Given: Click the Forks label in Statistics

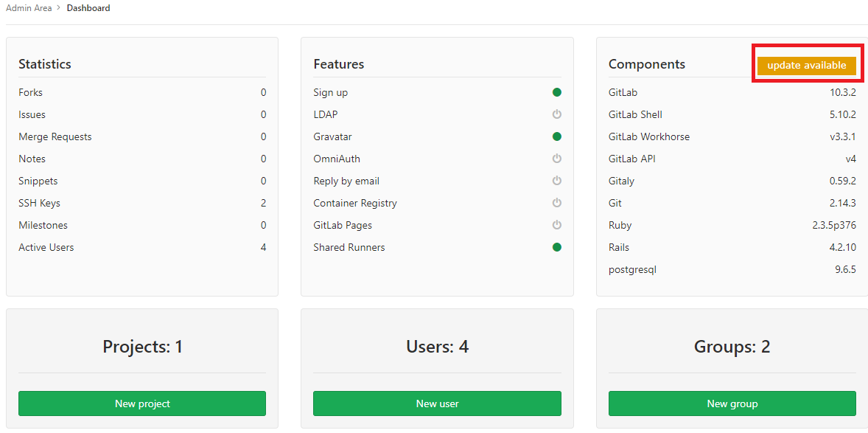Looking at the screenshot, I should [30, 93].
